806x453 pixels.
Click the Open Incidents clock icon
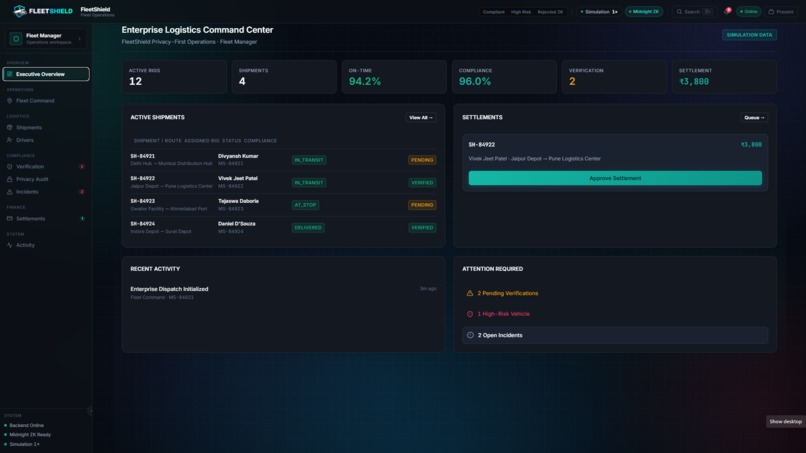pos(470,335)
